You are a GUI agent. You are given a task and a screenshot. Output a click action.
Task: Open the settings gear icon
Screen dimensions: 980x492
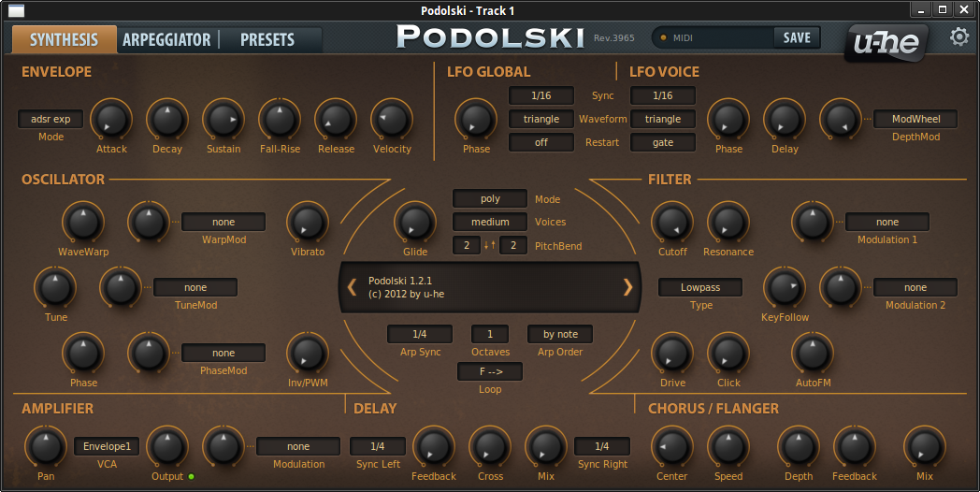[958, 36]
